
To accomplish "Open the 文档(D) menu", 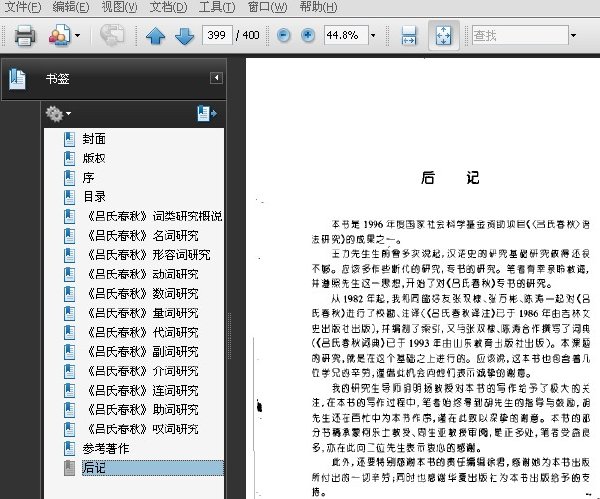I will point(168,7).
